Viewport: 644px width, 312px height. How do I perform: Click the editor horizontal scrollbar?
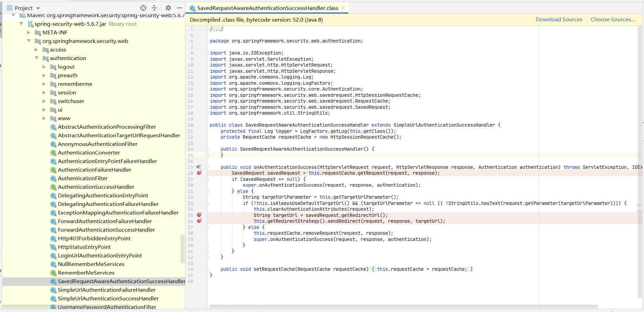pos(403,307)
